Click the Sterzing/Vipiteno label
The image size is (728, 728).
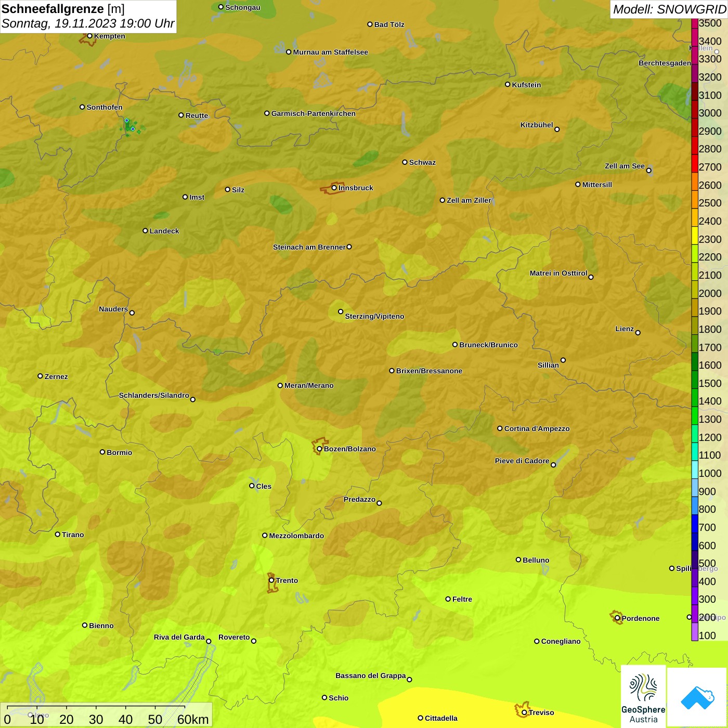tap(374, 316)
